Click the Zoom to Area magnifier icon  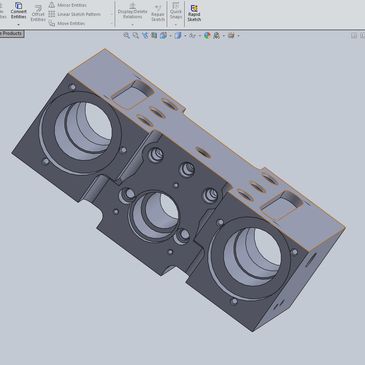coord(136,35)
